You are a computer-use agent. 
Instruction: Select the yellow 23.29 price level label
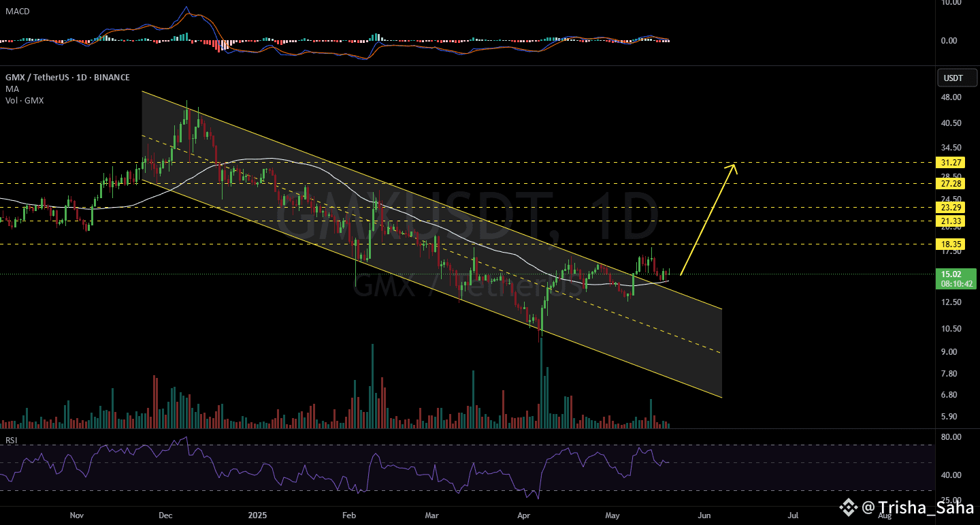pos(950,207)
